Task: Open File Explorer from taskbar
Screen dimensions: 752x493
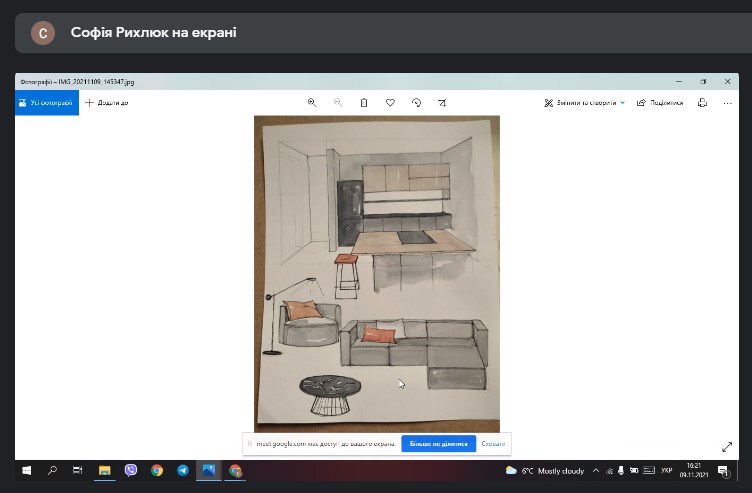Action: point(105,470)
